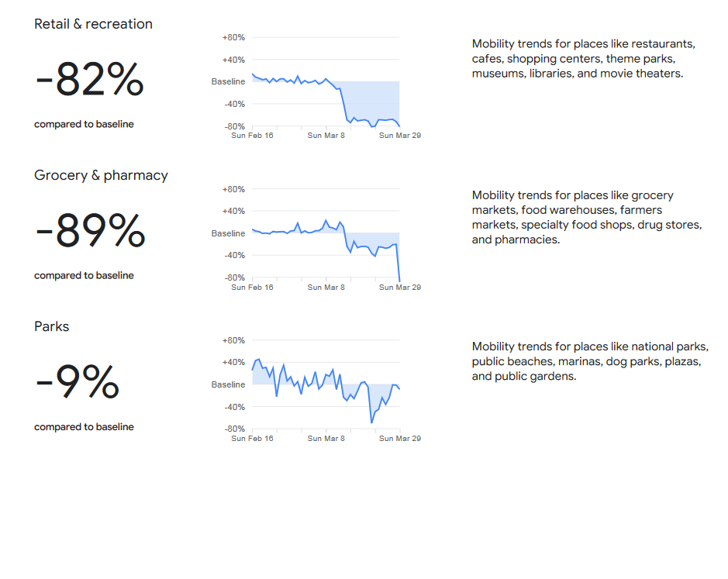This screenshot has height=579, width=728.
Task: Click the grocery markets description paragraph
Action: 587,217
